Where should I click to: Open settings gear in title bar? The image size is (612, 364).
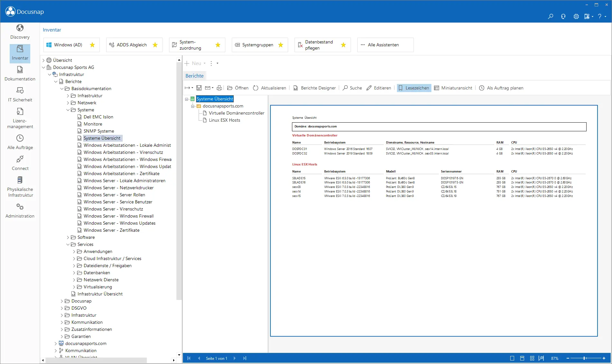(576, 16)
